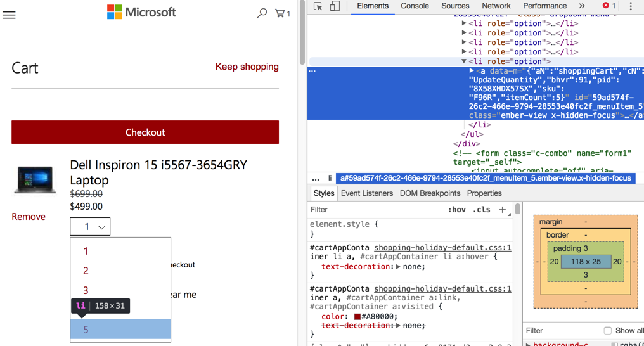Click the Computed pane Filter field
Image resolution: width=644 pixels, height=346 pixels.
click(562, 330)
